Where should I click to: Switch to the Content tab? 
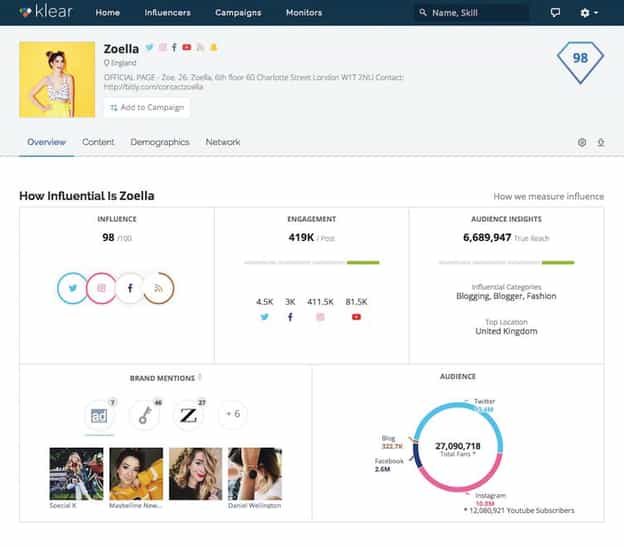[x=98, y=142]
